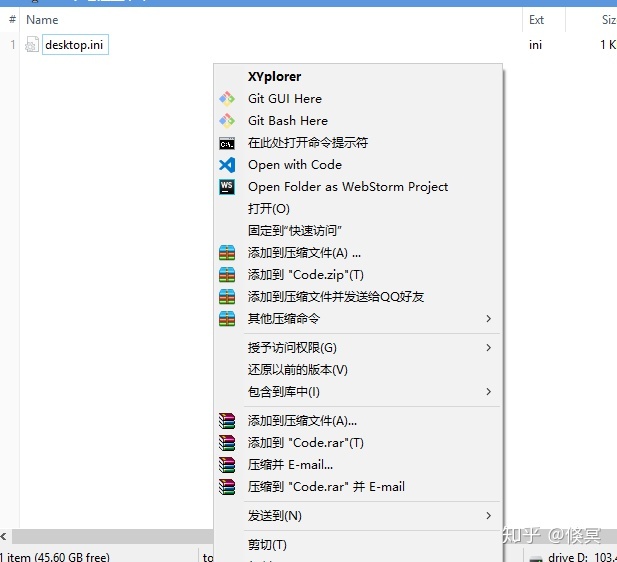This screenshot has height=562, width=617.
Task: Choose XYplorer from the context menu
Action: [358, 76]
